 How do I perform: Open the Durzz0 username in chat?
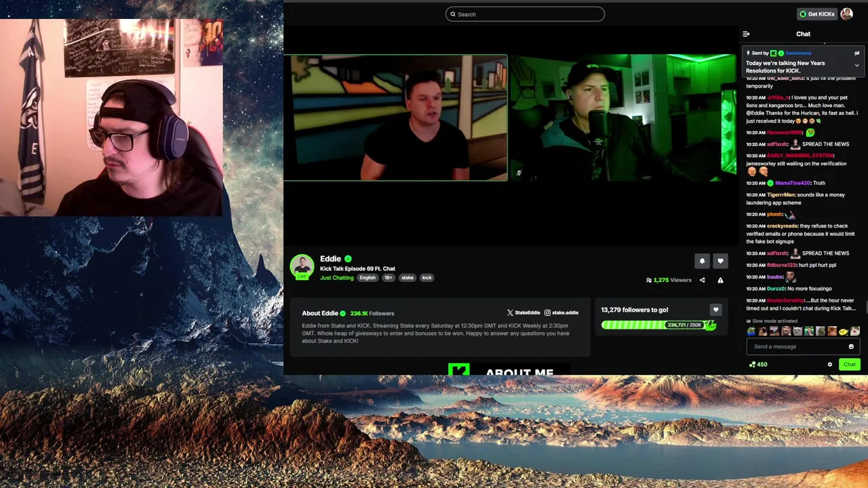776,289
